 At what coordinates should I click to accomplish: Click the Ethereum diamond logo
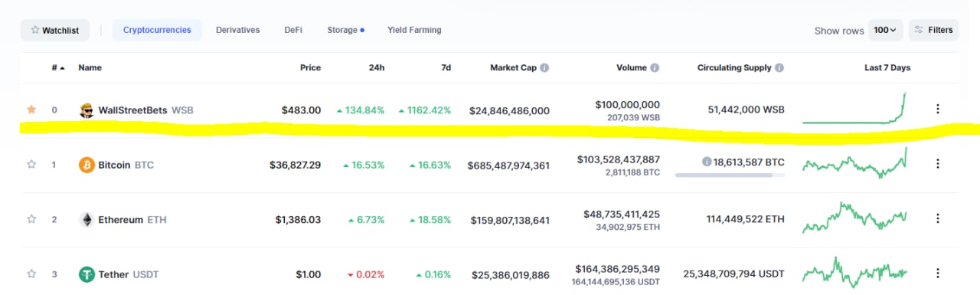pos(87,220)
